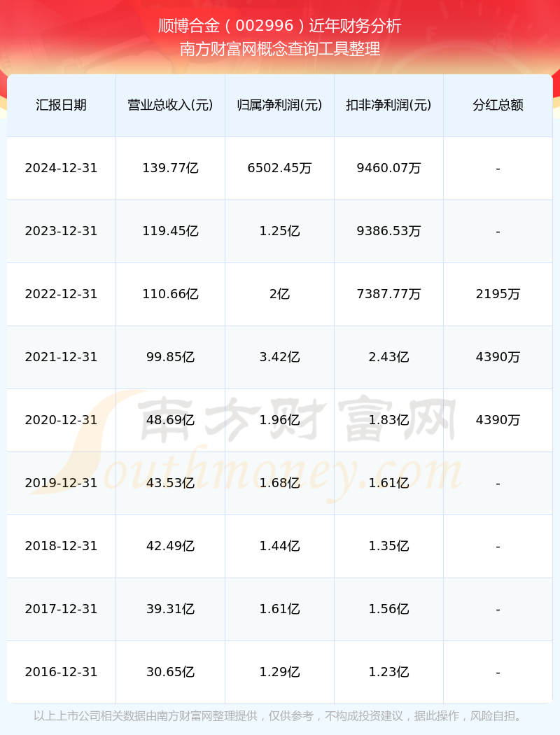Click net profit value 1.96亿

(x=280, y=420)
